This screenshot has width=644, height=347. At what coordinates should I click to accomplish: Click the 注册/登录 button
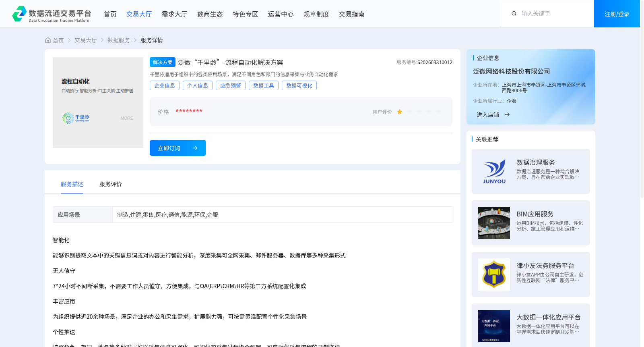617,14
